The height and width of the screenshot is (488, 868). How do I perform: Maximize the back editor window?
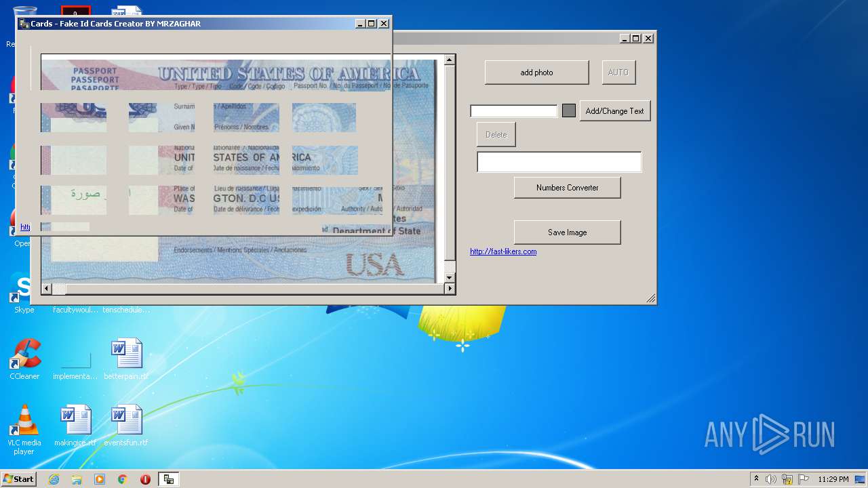point(636,39)
